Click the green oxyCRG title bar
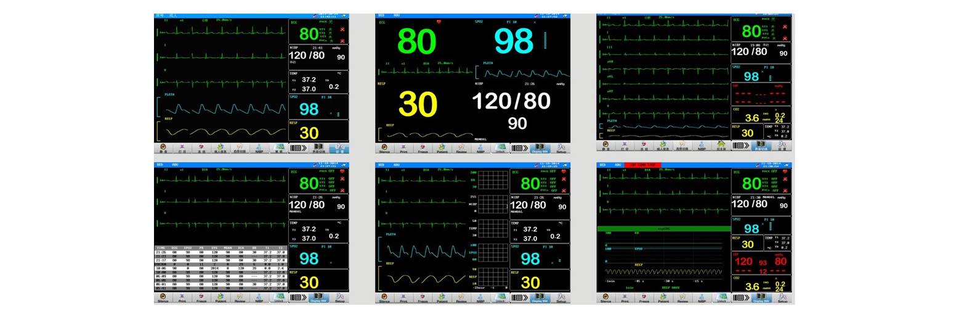980x330 pixels. [663, 228]
